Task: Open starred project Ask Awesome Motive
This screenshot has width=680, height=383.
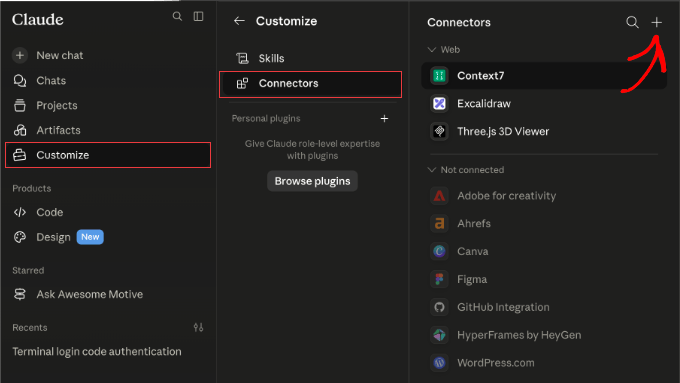Action: 108,294
